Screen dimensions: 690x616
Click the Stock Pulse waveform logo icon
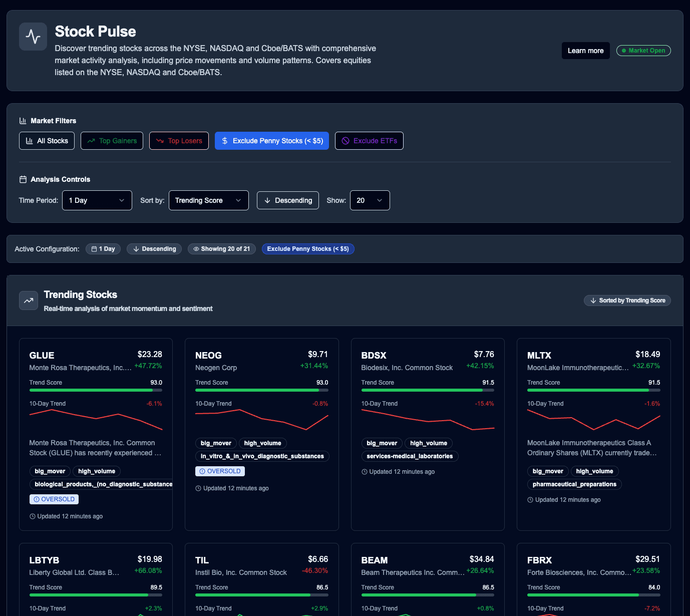click(33, 36)
